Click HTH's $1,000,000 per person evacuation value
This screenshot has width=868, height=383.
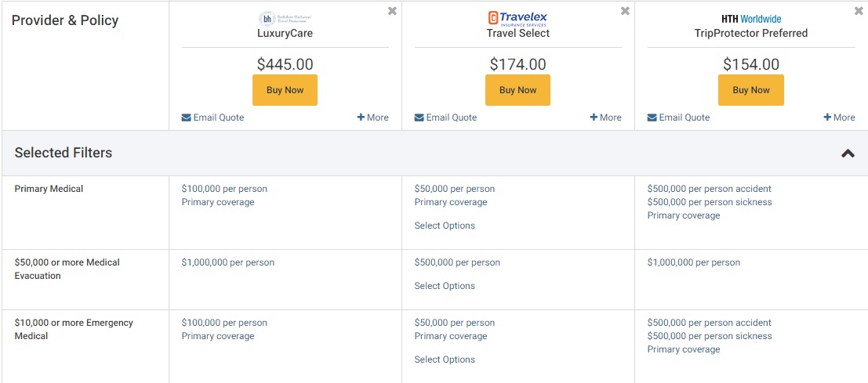(x=694, y=262)
